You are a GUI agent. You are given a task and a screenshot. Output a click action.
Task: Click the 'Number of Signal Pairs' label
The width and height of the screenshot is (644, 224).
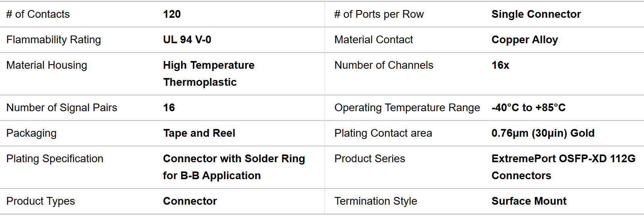coord(62,108)
